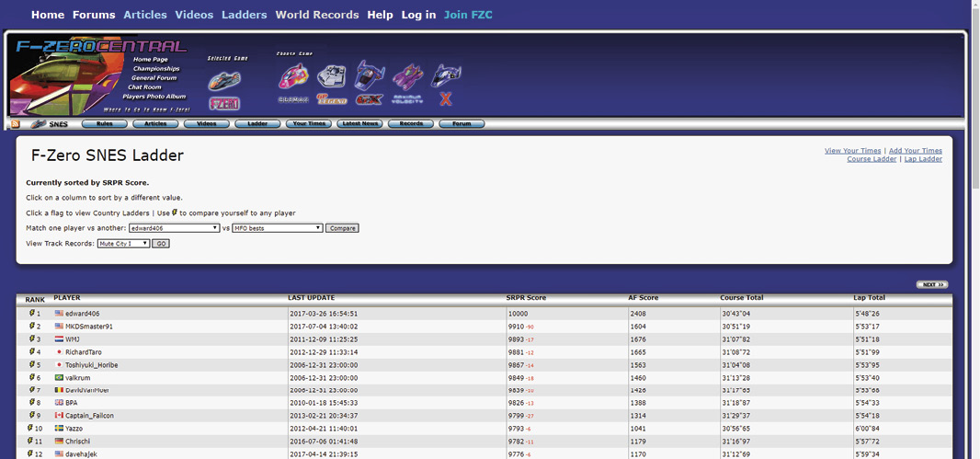Click the NEXT page button
Viewport: 980px width, 459px height.
click(x=932, y=284)
